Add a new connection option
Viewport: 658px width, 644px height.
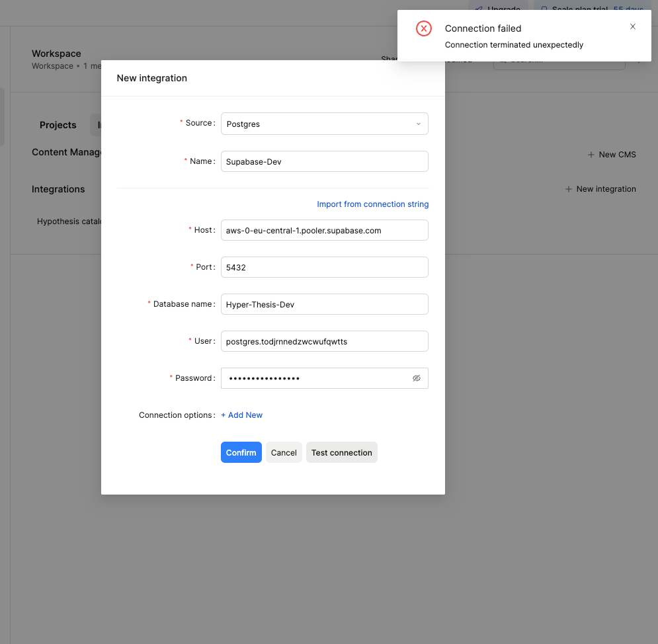click(241, 415)
